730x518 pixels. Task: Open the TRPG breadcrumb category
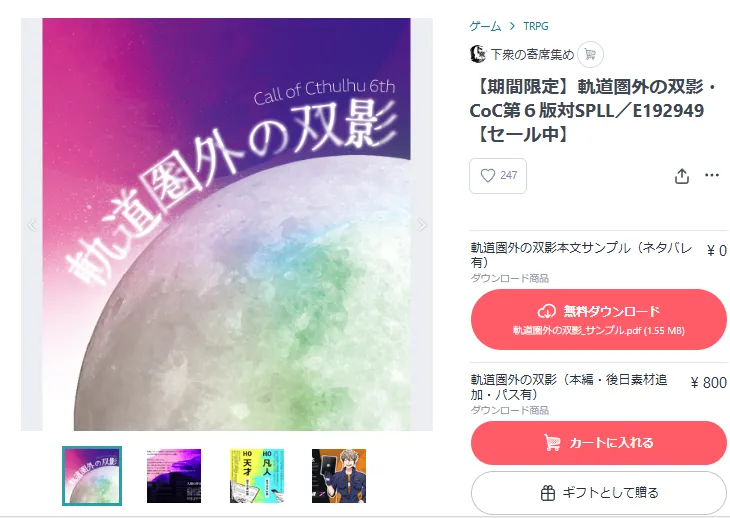tap(535, 26)
